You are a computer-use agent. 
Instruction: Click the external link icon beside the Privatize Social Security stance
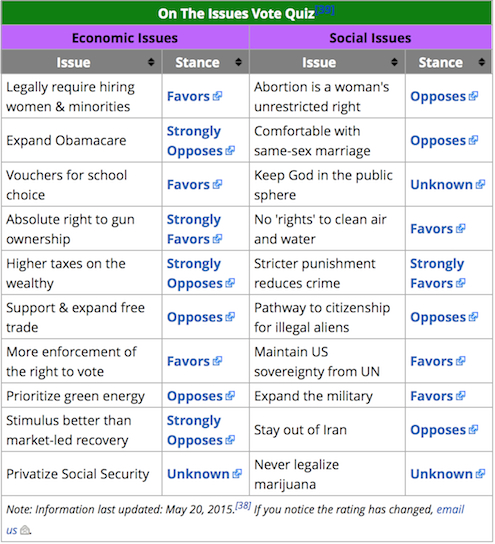237,474
